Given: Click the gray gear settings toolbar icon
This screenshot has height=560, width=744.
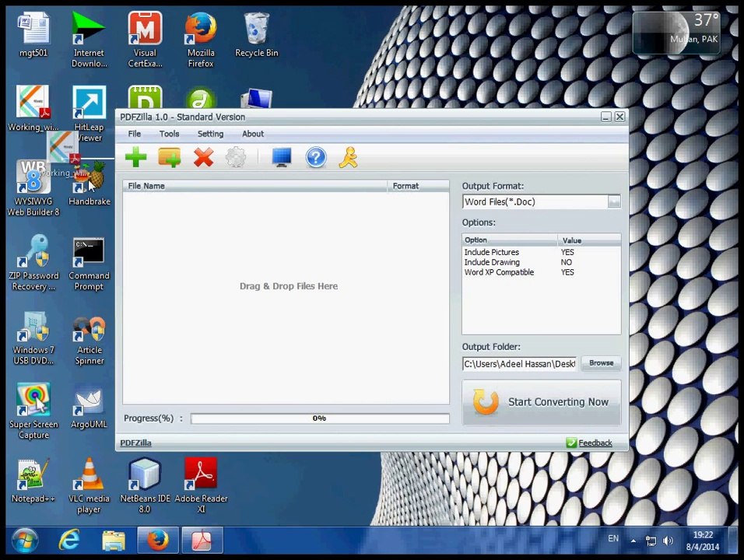Looking at the screenshot, I should (x=236, y=157).
